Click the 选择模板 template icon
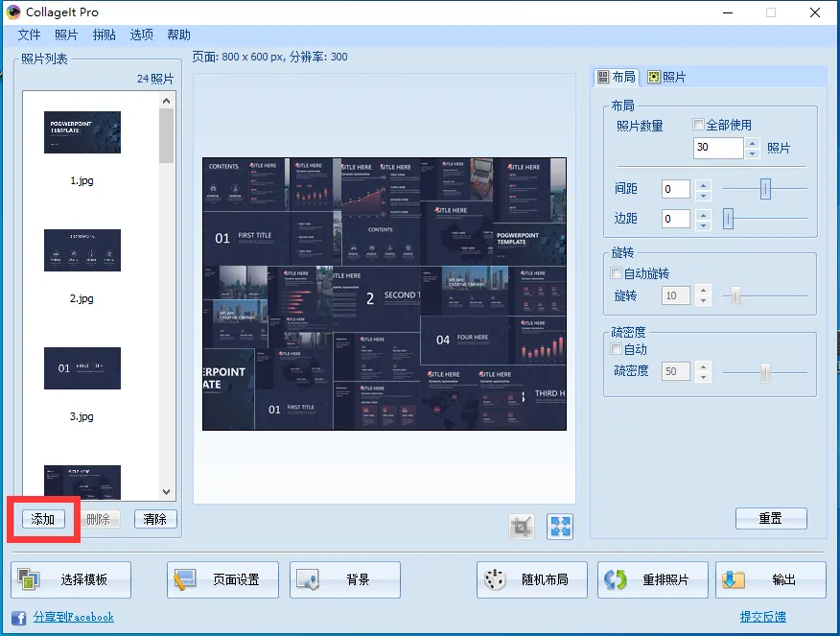 click(29, 579)
